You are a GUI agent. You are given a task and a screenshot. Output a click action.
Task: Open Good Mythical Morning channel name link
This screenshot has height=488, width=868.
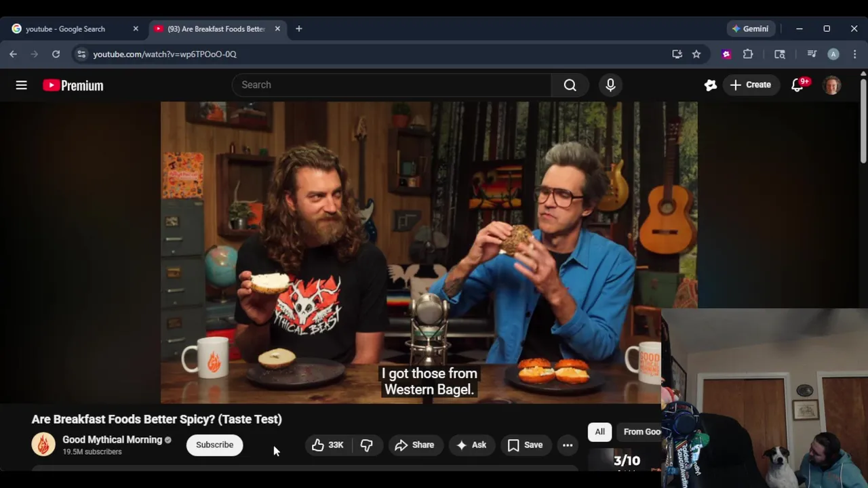[x=113, y=440]
